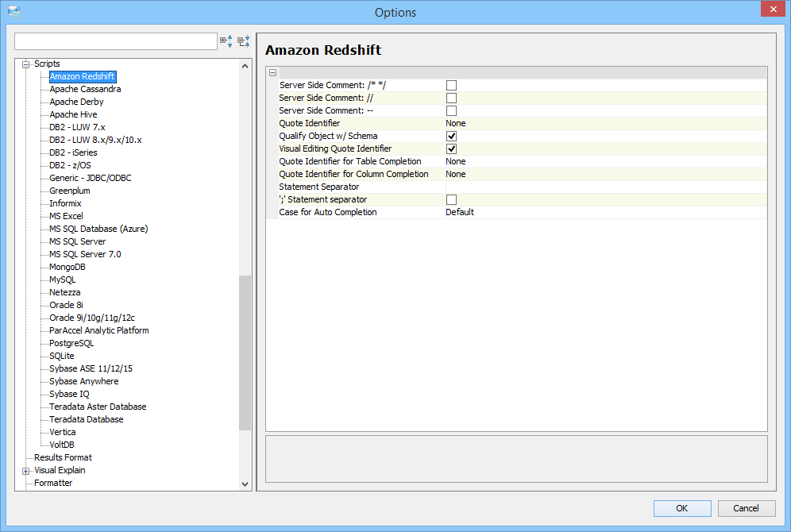
Task: Select MS SQL Server 7.0
Action: click(85, 254)
